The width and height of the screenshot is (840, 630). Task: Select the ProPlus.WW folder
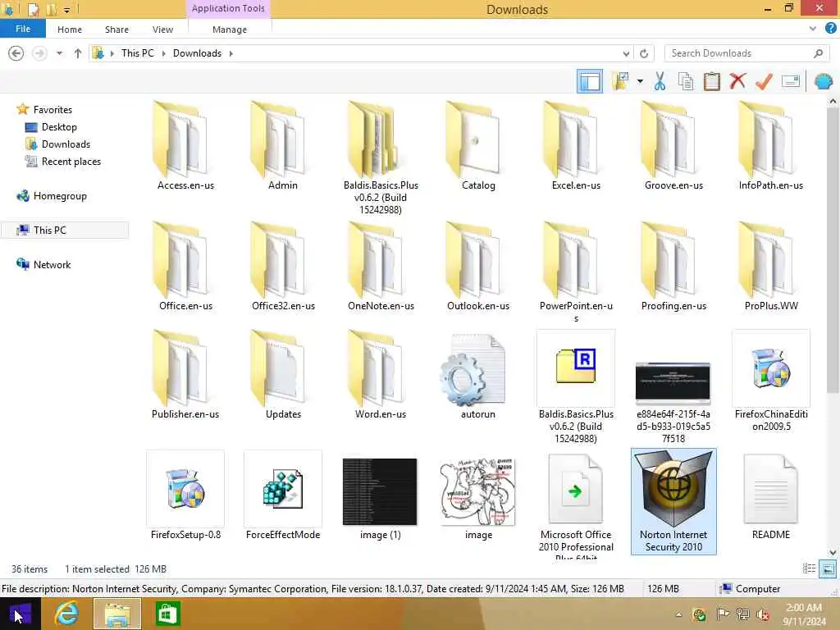[771, 267]
